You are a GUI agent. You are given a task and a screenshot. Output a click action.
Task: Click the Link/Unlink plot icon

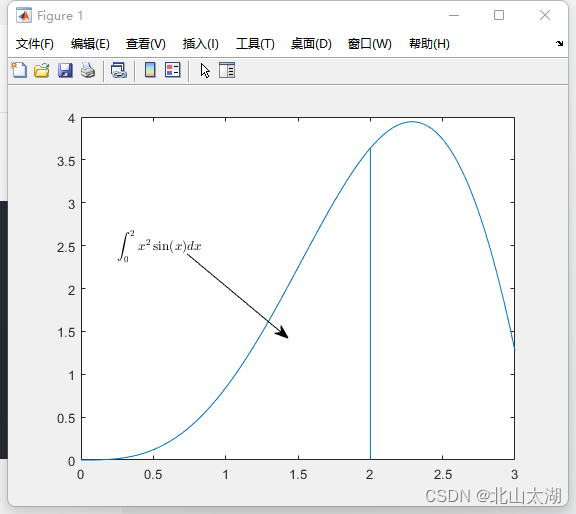pos(119,70)
